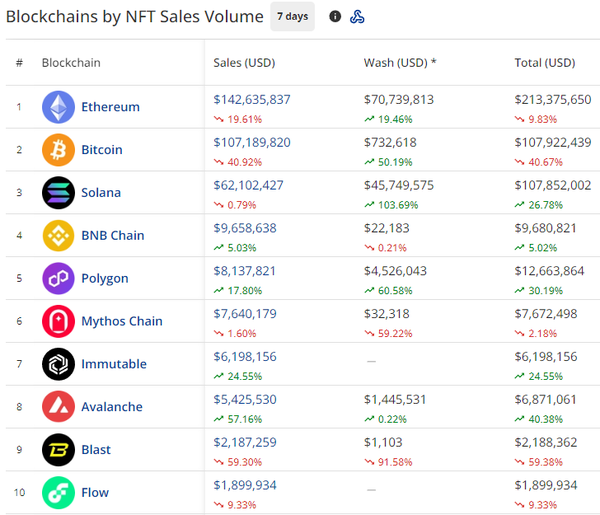This screenshot has width=600, height=515.
Task: Sort by Sales (USD) column header
Action: coord(244,63)
